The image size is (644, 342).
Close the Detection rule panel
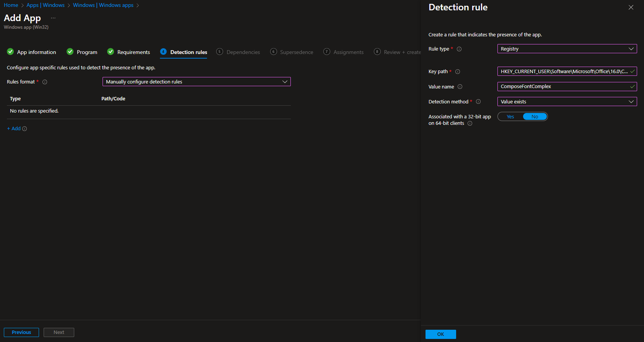(x=631, y=7)
